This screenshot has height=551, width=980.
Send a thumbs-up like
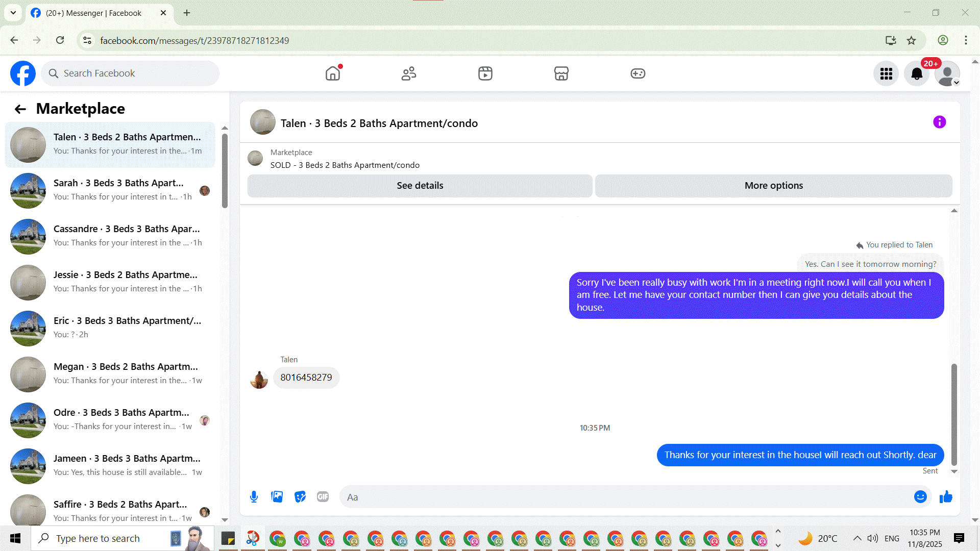[946, 497]
